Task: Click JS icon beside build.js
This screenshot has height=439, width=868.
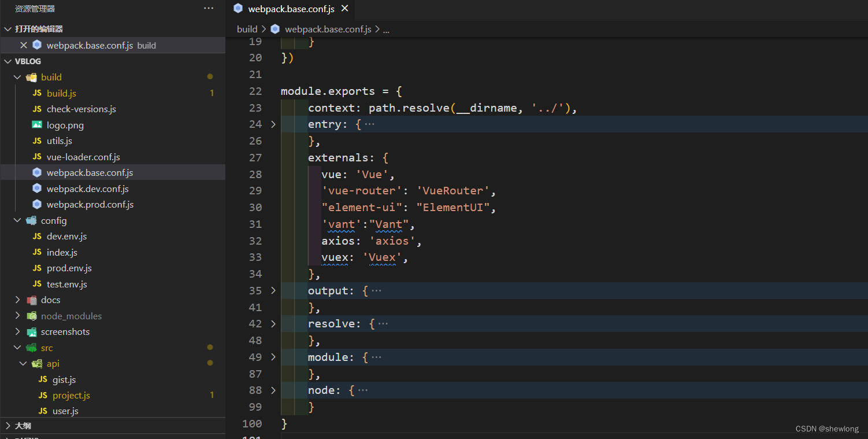Action: point(37,93)
